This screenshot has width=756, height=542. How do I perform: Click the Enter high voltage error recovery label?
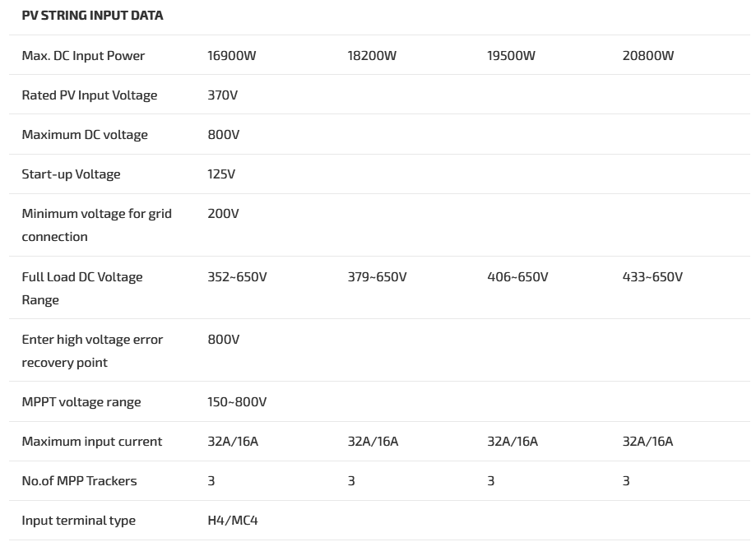92,350
